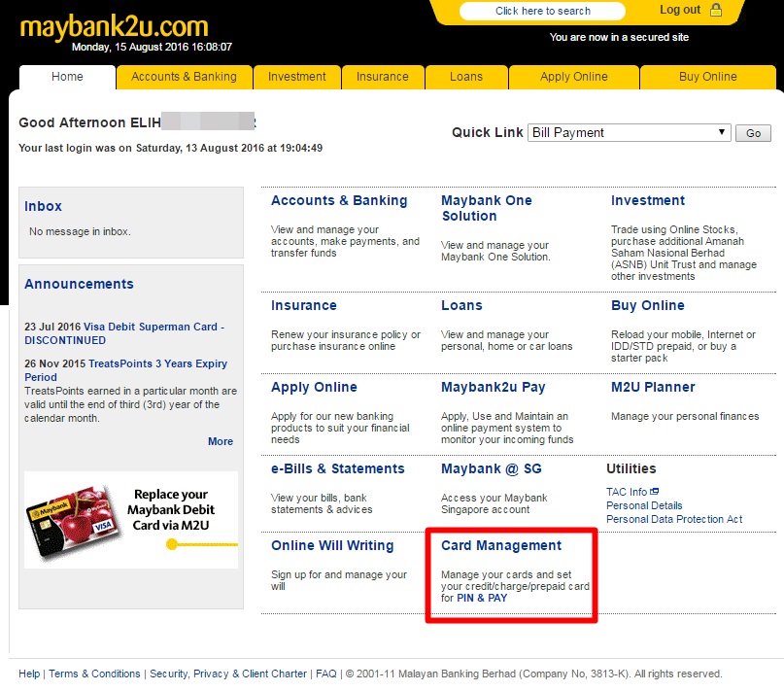Click the Log out link

[680, 10]
